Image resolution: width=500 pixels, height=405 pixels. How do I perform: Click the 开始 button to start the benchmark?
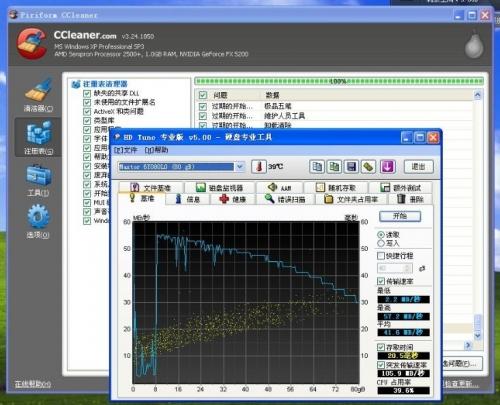(400, 216)
